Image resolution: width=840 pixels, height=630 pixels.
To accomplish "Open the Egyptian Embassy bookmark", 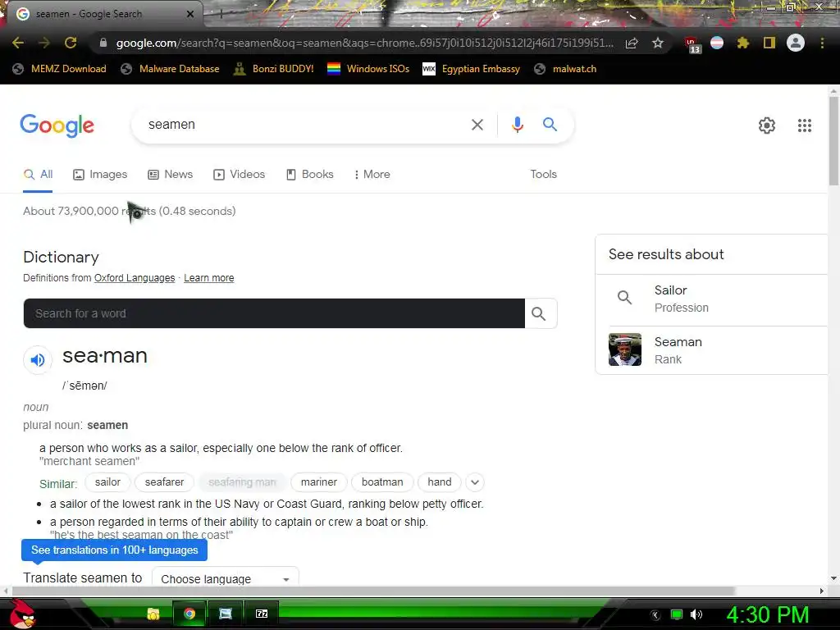I will click(472, 69).
